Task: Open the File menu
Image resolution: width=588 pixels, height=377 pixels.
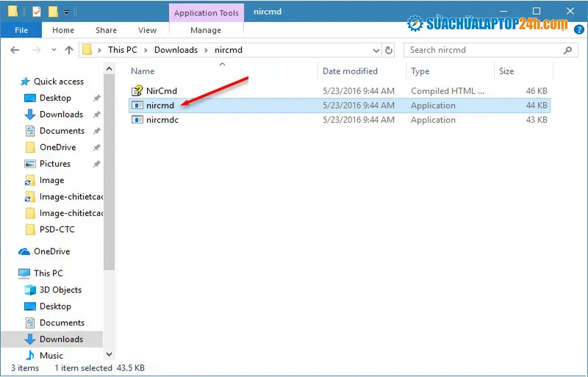Action: [x=21, y=30]
